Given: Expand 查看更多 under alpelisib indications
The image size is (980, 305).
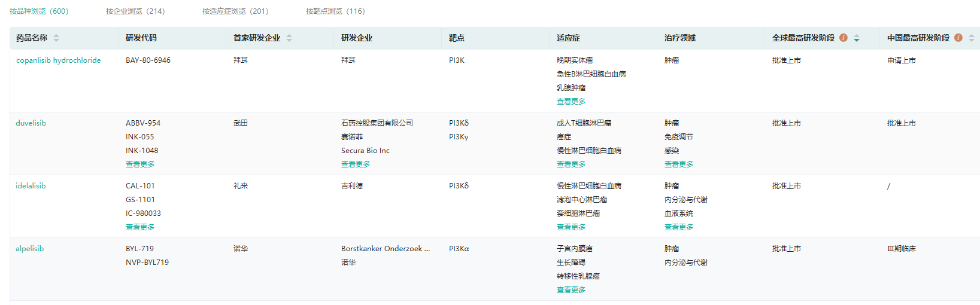Looking at the screenshot, I should tap(571, 290).
